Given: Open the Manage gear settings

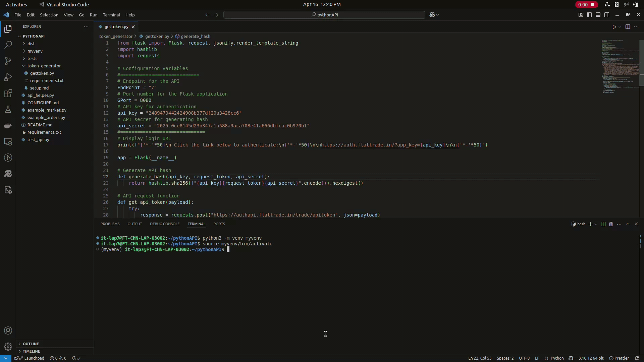Looking at the screenshot, I should coord(8,347).
